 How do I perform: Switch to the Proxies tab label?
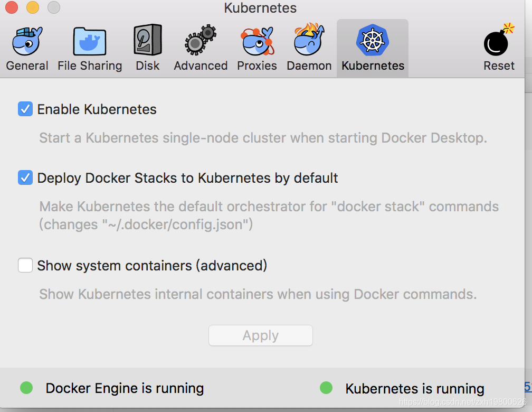[257, 66]
